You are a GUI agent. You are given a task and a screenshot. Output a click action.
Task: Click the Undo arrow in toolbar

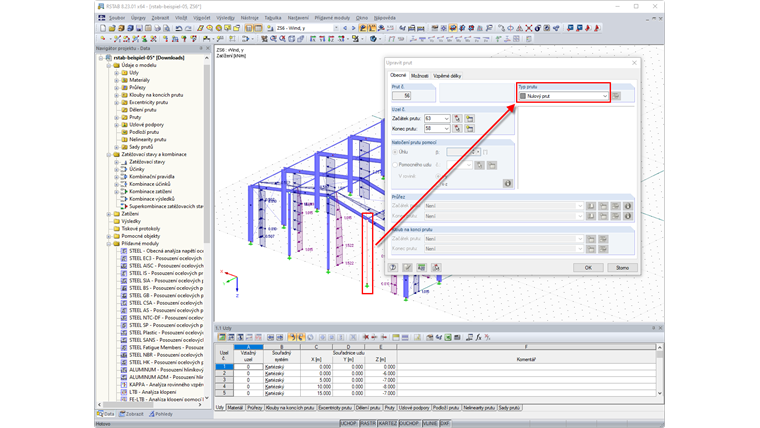point(178,28)
